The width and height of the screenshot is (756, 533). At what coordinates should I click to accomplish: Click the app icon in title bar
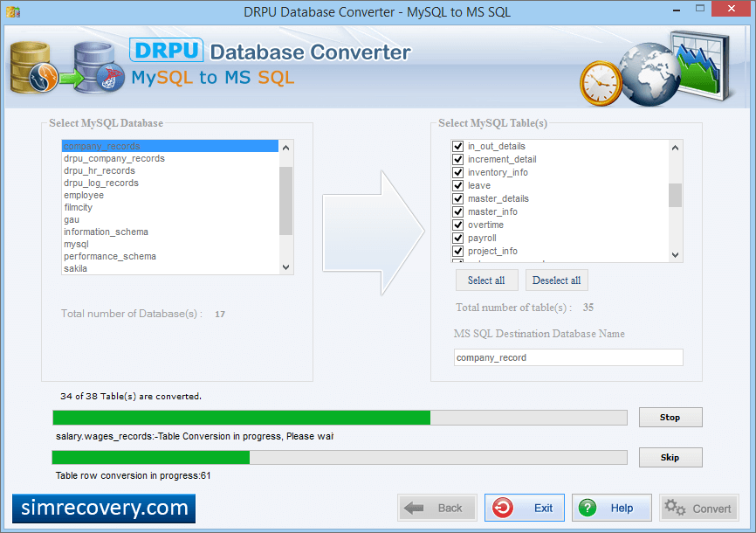[13, 11]
